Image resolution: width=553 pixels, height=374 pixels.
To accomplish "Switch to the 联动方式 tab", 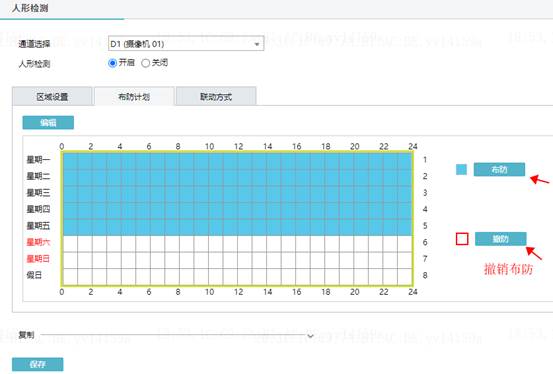I will [x=216, y=97].
